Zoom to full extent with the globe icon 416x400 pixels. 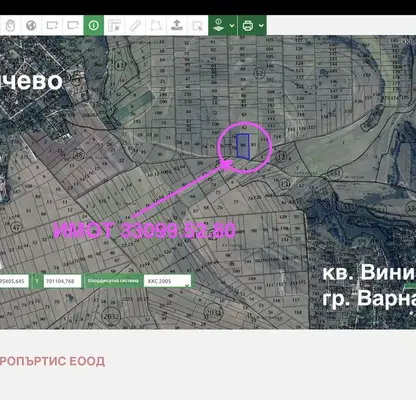pos(31,25)
